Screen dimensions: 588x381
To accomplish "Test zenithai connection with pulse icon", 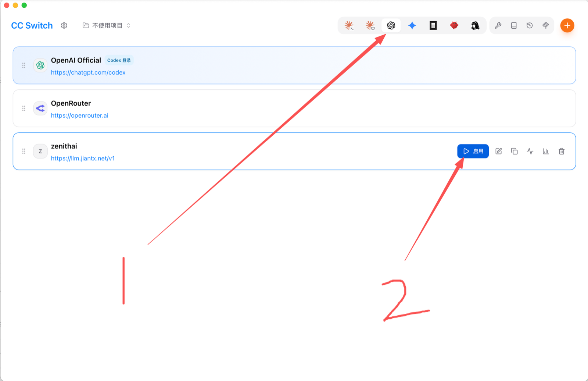I will pyautogui.click(x=530, y=151).
